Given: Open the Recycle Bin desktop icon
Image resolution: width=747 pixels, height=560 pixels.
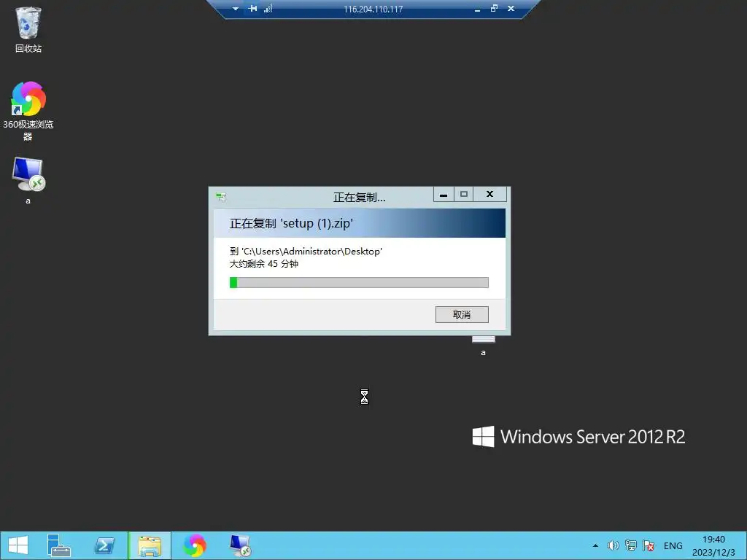Looking at the screenshot, I should pyautogui.click(x=28, y=29).
